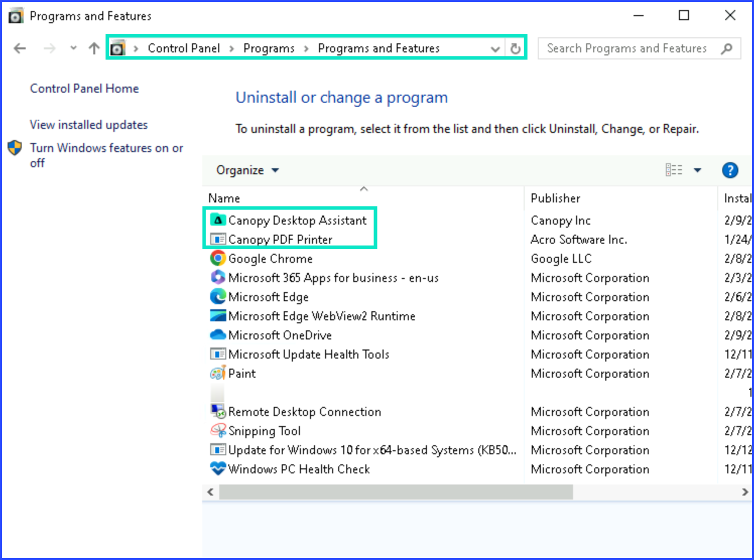Select the Canopy Desktop Assistant name text
The image size is (754, 560).
(297, 220)
